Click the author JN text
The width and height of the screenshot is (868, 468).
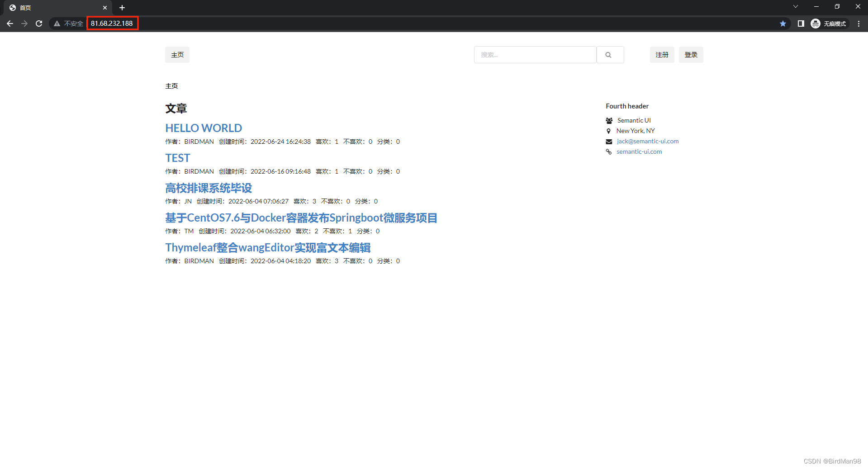pyautogui.click(x=188, y=201)
